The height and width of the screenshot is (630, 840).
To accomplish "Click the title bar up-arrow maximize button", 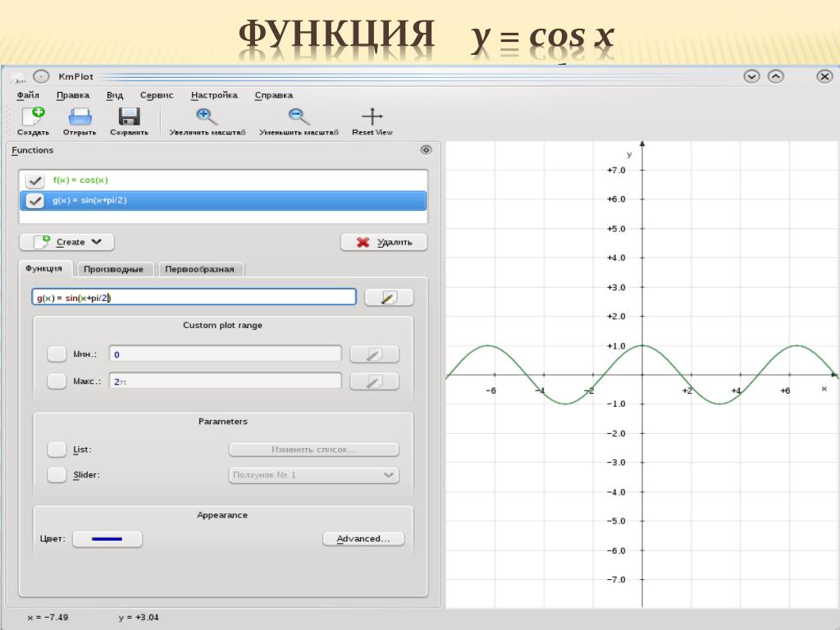I will click(x=776, y=76).
